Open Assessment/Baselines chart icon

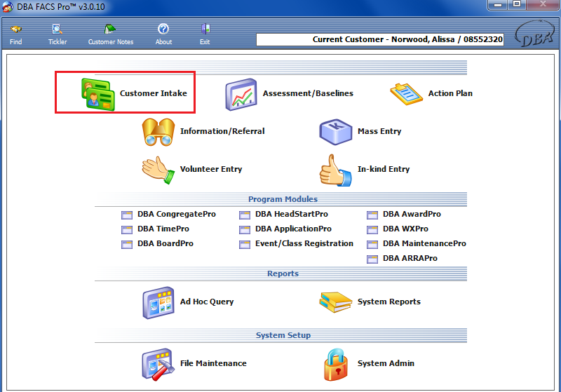click(241, 94)
